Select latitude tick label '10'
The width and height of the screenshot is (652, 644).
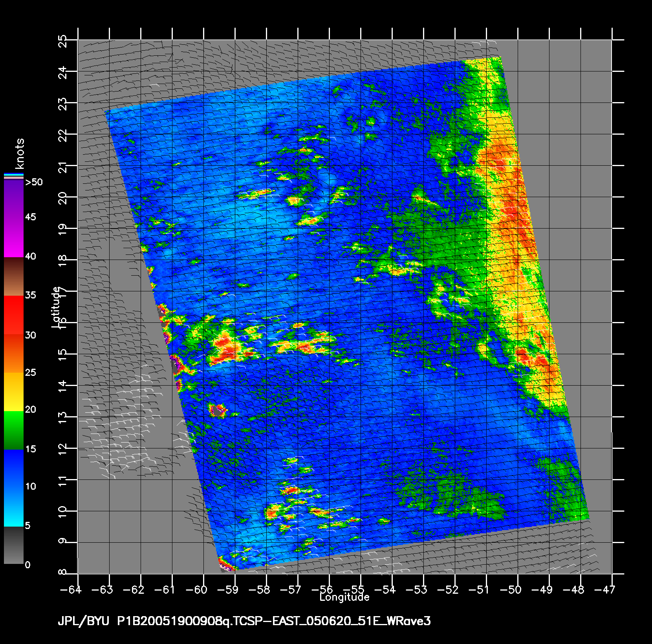pos(63,512)
